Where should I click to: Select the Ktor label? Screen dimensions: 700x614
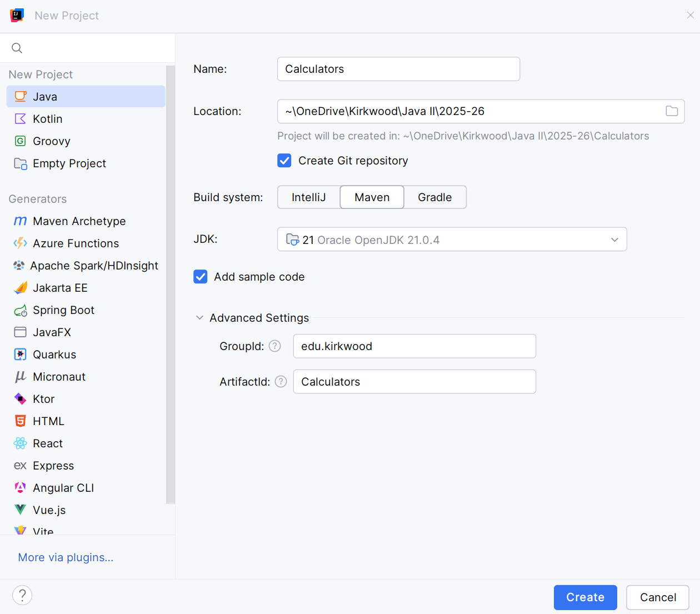click(x=43, y=399)
